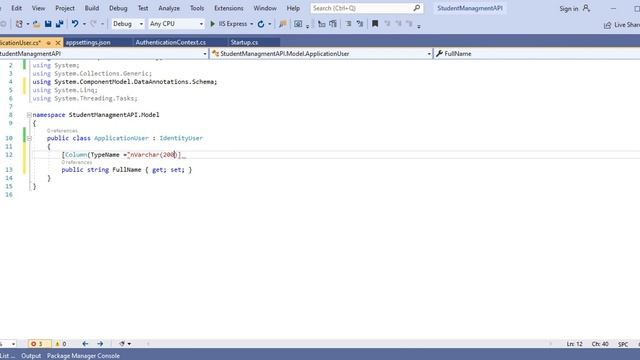Click the browser refresh icon in the toolbar
640x360 pixels.
click(x=261, y=24)
